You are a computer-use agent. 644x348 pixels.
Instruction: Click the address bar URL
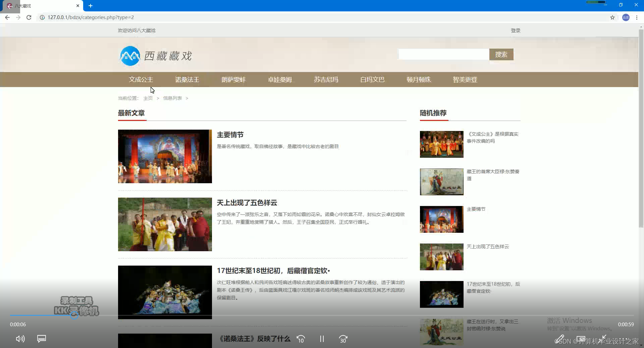click(91, 17)
